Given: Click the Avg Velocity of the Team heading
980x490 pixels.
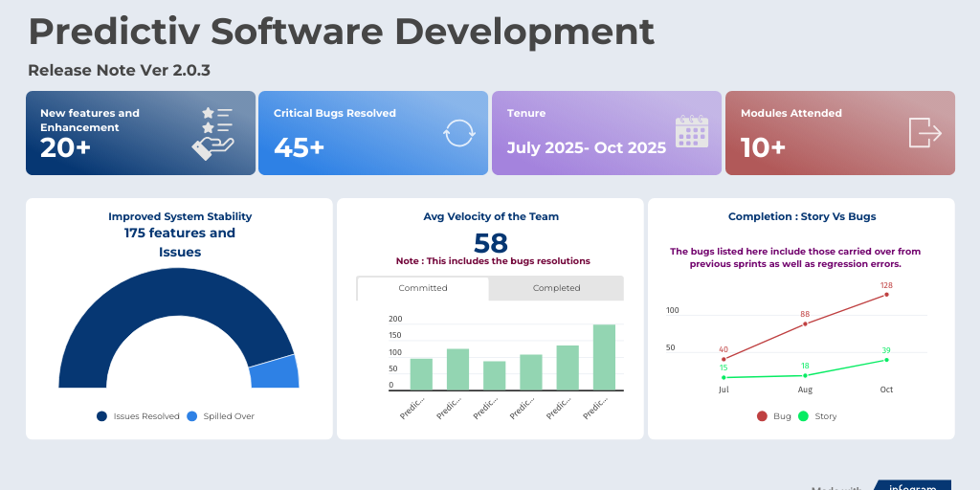Looking at the screenshot, I should click(491, 217).
